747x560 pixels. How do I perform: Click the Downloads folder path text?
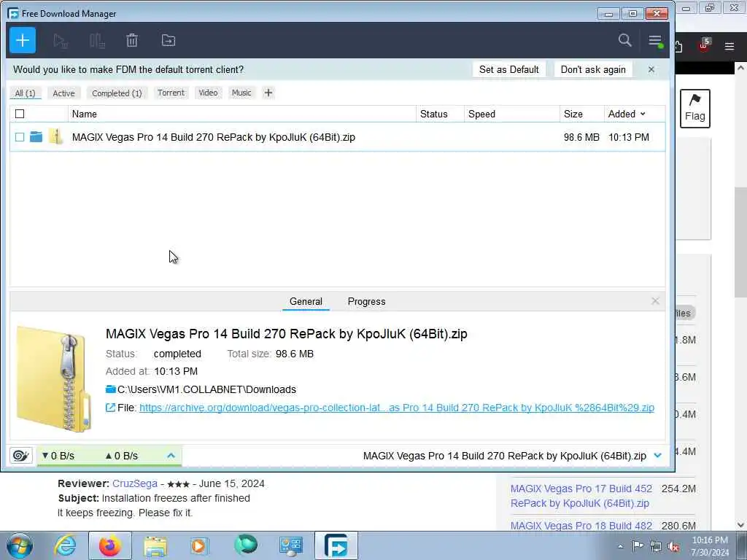(x=206, y=389)
